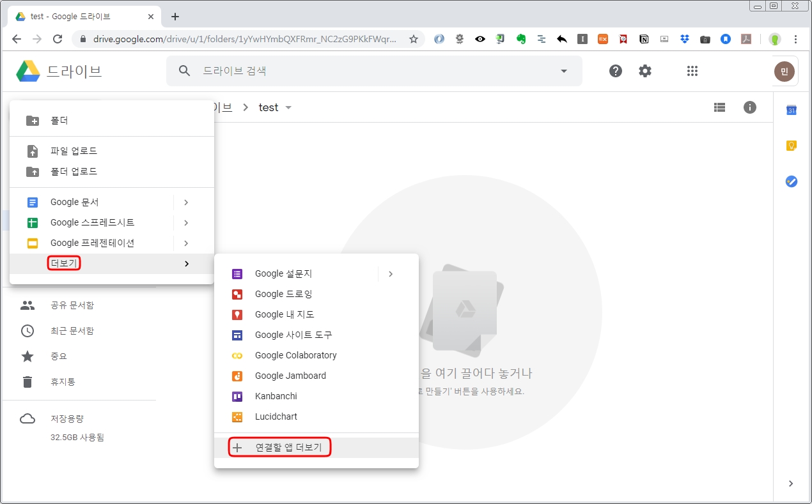Screen dimensions: 812x504
Task: Expand search options dropdown arrow
Action: pyautogui.click(x=564, y=71)
